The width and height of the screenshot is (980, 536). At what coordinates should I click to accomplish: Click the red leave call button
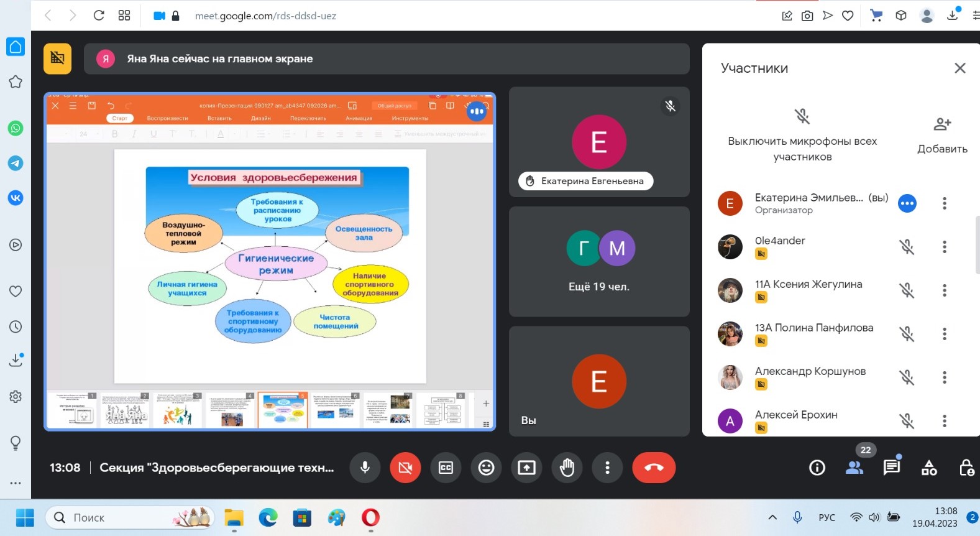(x=654, y=468)
